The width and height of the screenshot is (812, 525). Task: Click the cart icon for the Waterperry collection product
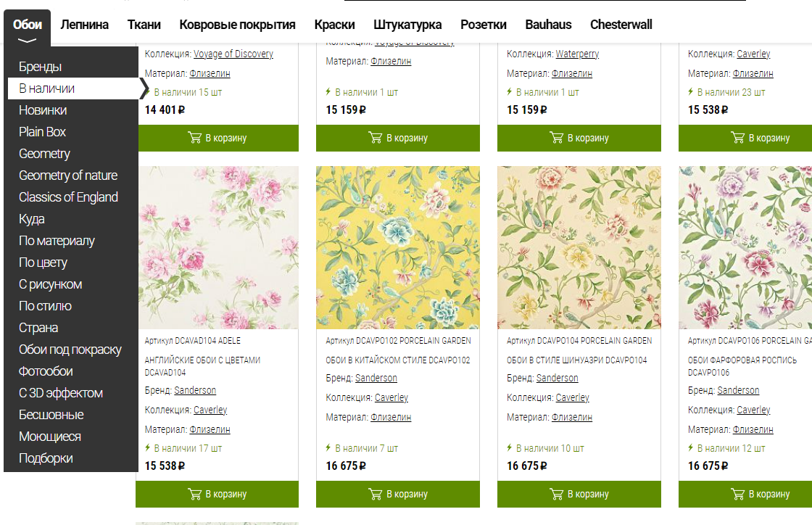[556, 138]
